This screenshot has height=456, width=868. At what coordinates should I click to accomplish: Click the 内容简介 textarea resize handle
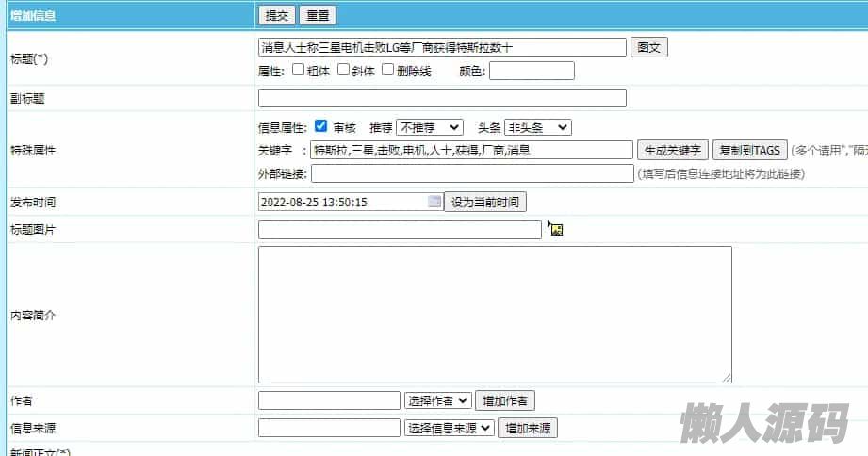[x=727, y=378]
